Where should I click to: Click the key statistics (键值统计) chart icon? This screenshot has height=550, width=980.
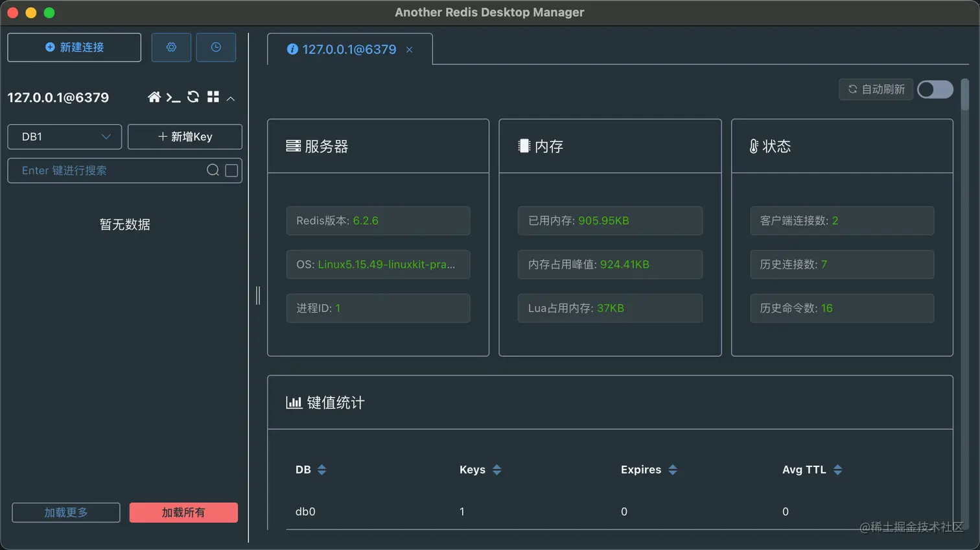tap(294, 403)
